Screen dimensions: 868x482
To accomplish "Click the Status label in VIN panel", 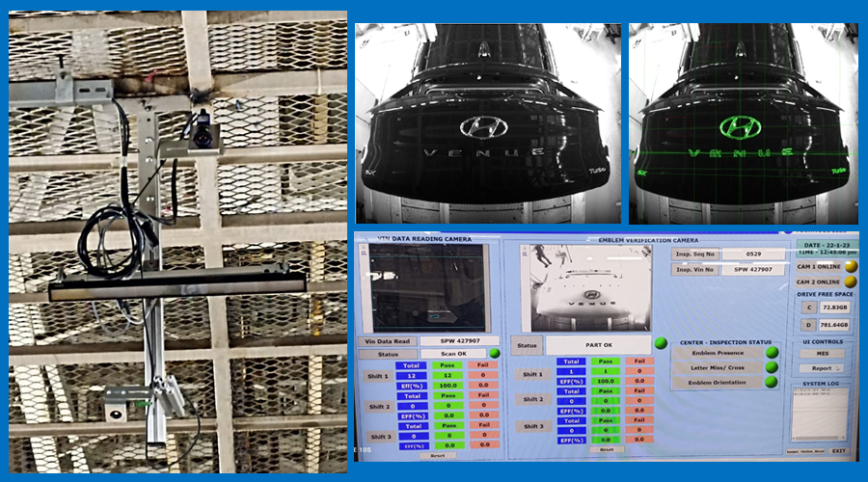I will coord(388,354).
